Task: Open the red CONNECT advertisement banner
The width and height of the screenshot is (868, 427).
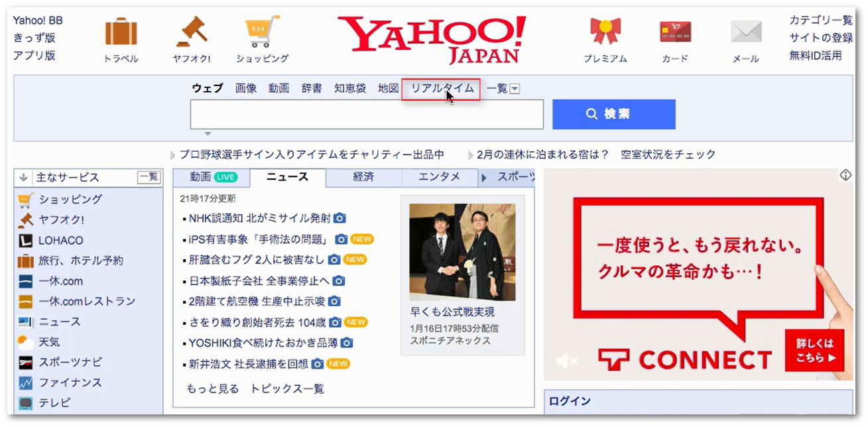Action: [699, 274]
